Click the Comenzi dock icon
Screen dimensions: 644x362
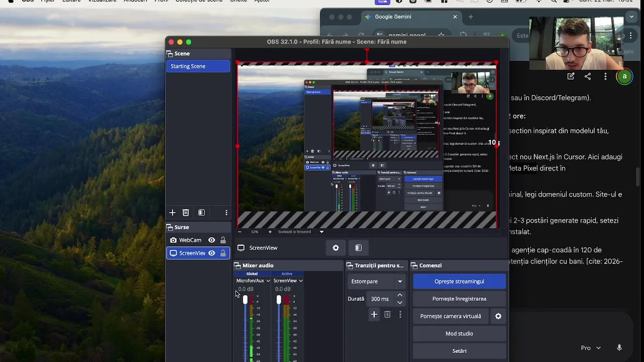click(414, 265)
